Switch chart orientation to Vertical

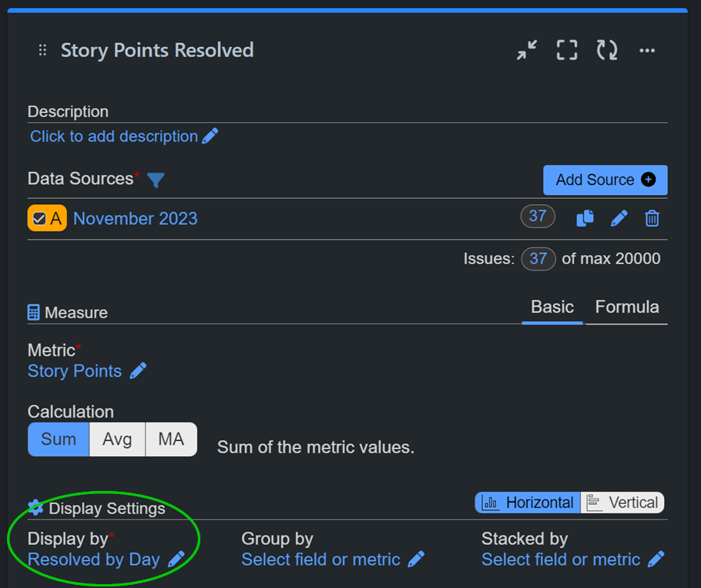click(622, 503)
